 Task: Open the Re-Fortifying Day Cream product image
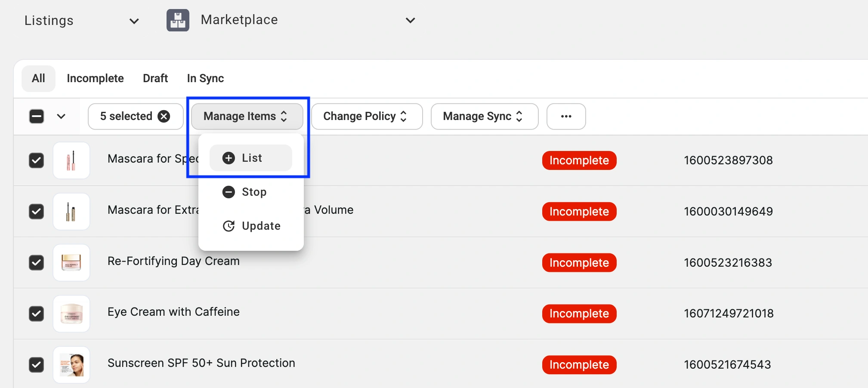(x=71, y=262)
